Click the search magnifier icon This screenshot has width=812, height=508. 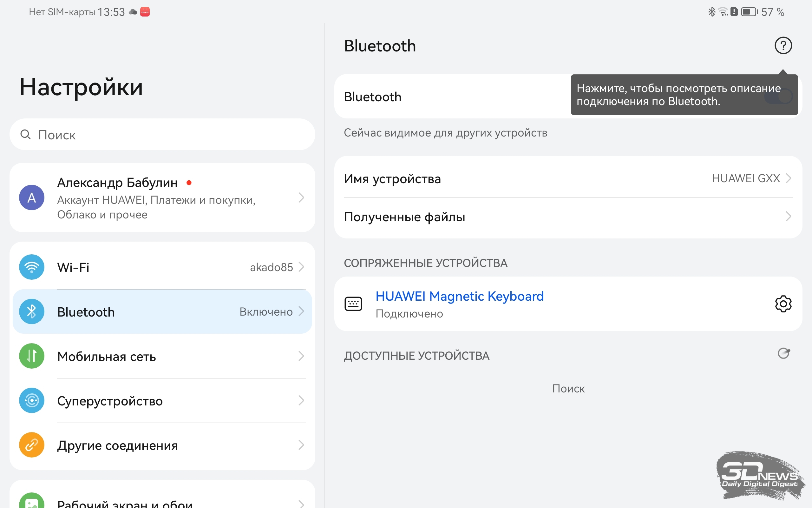25,135
